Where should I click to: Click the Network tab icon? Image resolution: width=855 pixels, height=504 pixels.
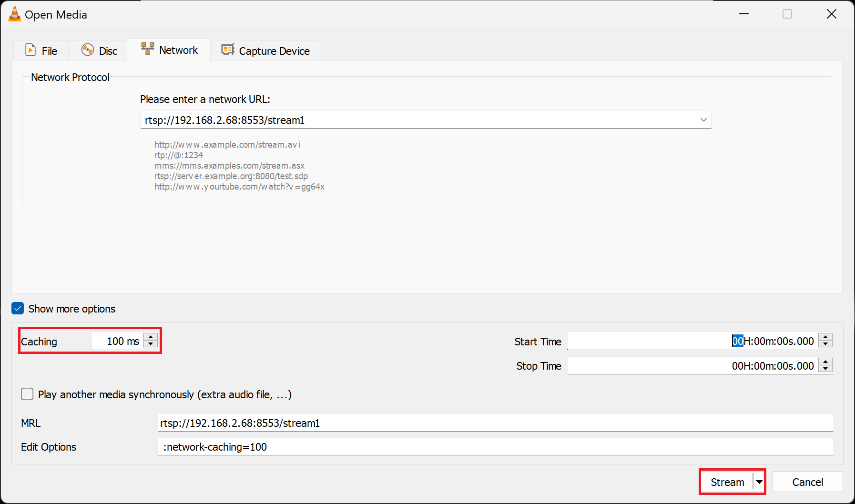tap(148, 49)
